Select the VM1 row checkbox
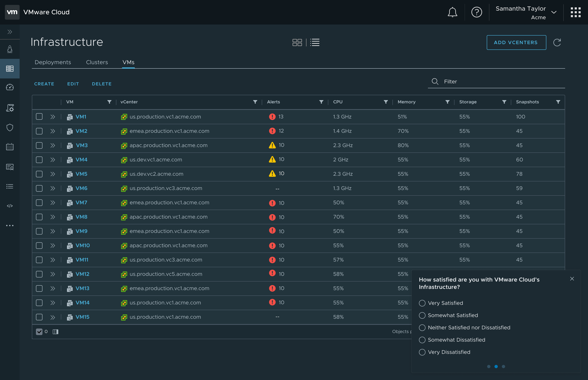 pyautogui.click(x=39, y=116)
